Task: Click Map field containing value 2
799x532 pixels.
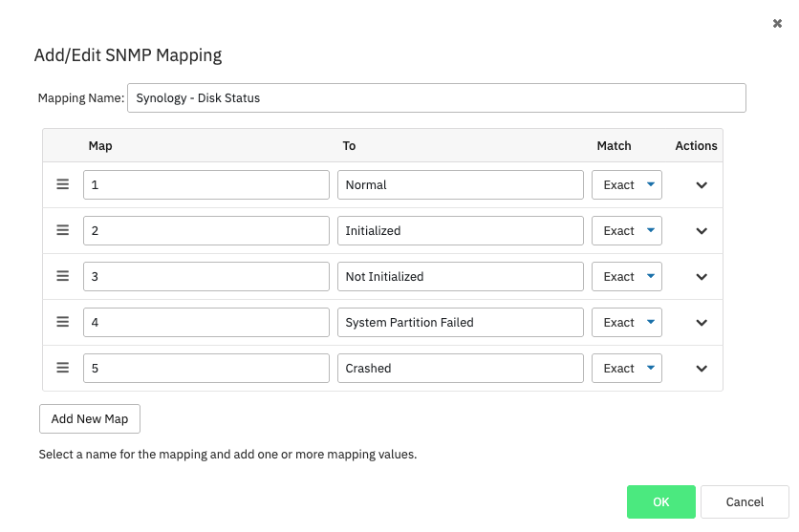Action: point(206,230)
